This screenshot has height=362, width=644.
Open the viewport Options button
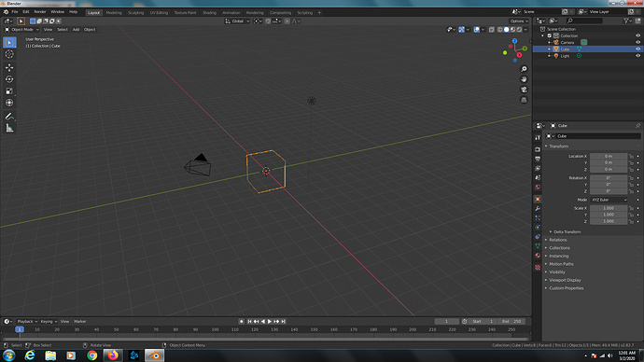(x=519, y=21)
